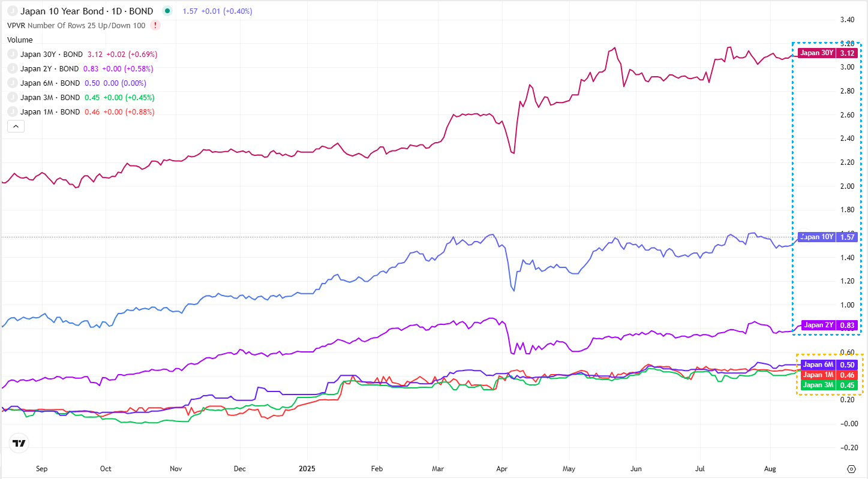868x479 pixels.
Task: Collapse the indicator legend with chevron
Action: pyautogui.click(x=16, y=126)
